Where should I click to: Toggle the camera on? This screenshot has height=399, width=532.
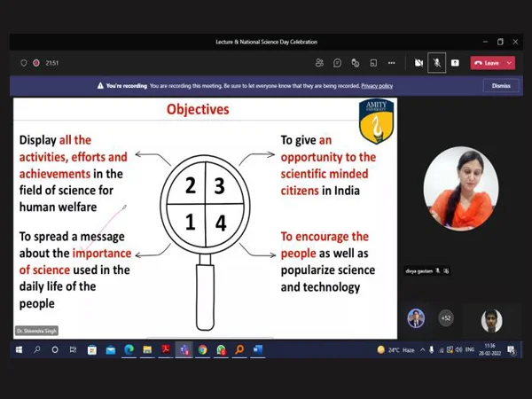pos(419,63)
